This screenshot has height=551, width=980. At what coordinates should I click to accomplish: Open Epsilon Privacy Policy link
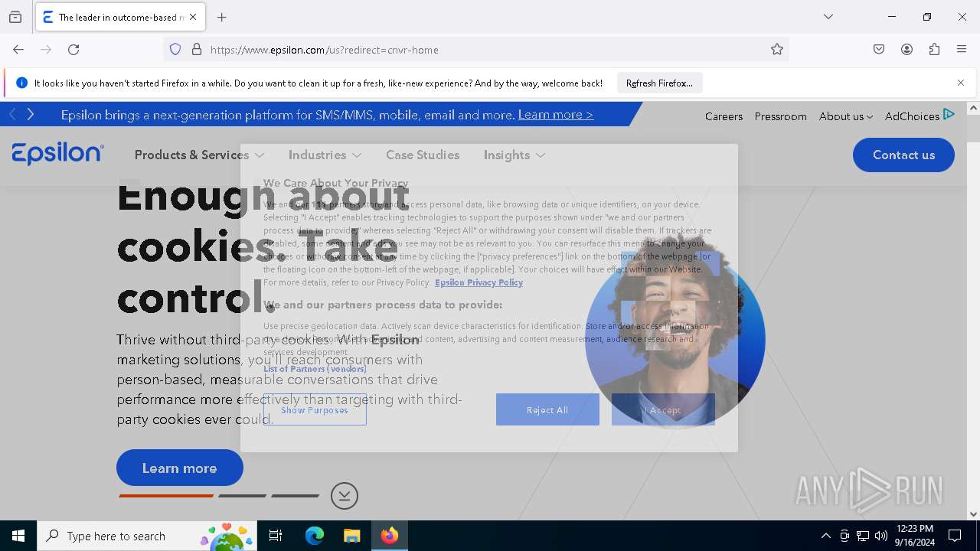(x=479, y=282)
